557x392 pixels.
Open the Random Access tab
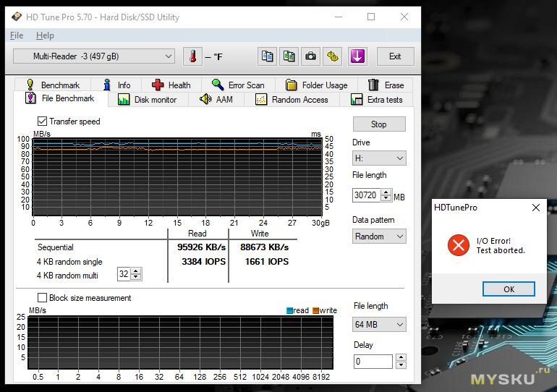(x=292, y=100)
